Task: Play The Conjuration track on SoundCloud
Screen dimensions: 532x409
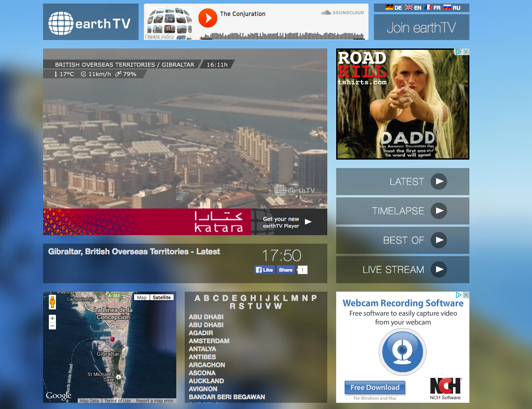Action: coord(208,18)
